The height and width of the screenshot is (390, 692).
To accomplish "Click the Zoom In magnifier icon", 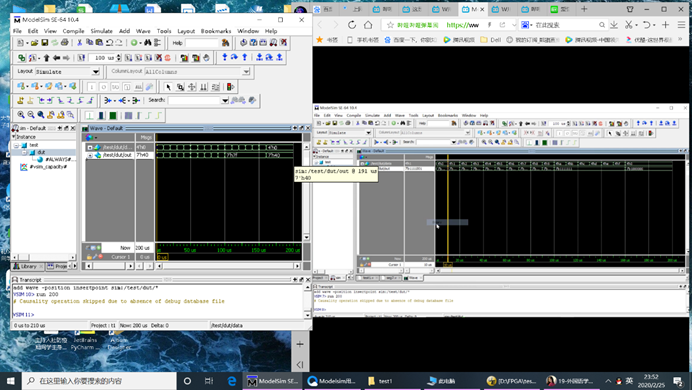I will coord(21,115).
